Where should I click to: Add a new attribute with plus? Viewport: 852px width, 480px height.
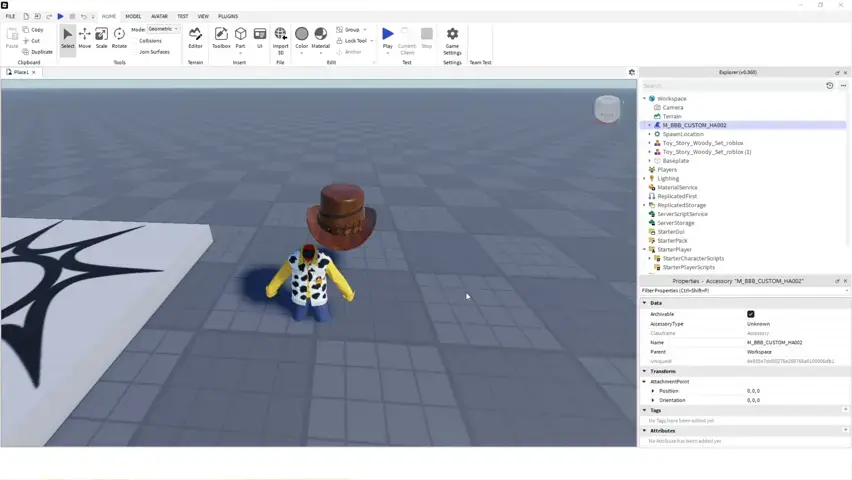[845, 430]
